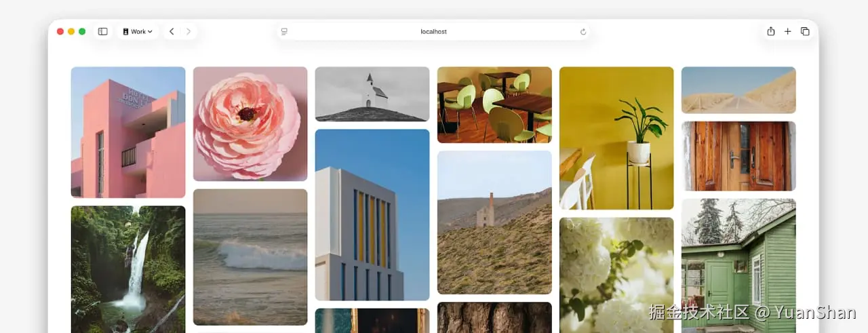The image size is (868, 333).
Task: Open the page reader icon in address bar
Action: click(284, 32)
